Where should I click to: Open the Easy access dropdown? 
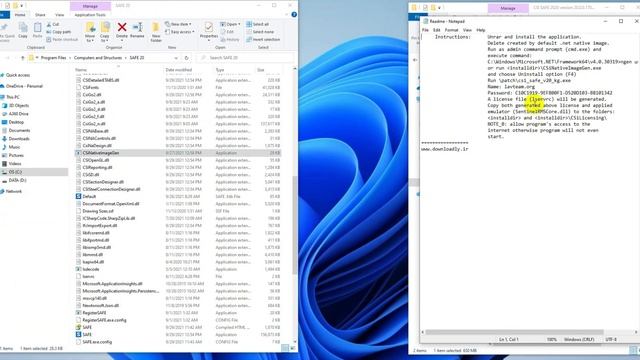pyautogui.click(x=180, y=32)
